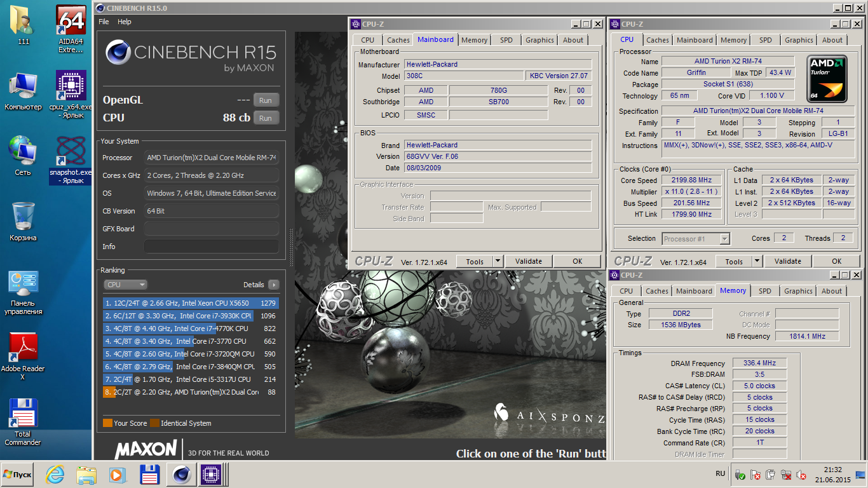Open SPD tab in Memory CPU-Z window

tap(765, 291)
